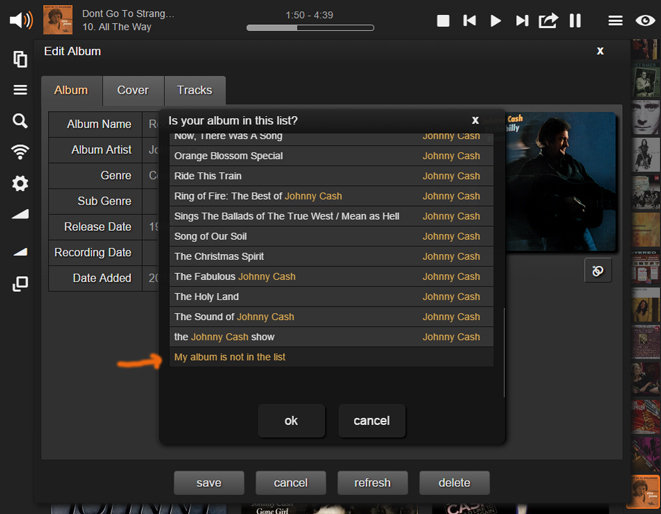Click the larger volume wedge icon

point(20,214)
